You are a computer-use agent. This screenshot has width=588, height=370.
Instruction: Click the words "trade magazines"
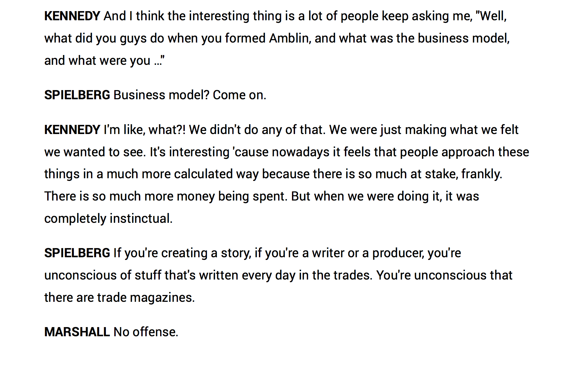pyautogui.click(x=146, y=297)
